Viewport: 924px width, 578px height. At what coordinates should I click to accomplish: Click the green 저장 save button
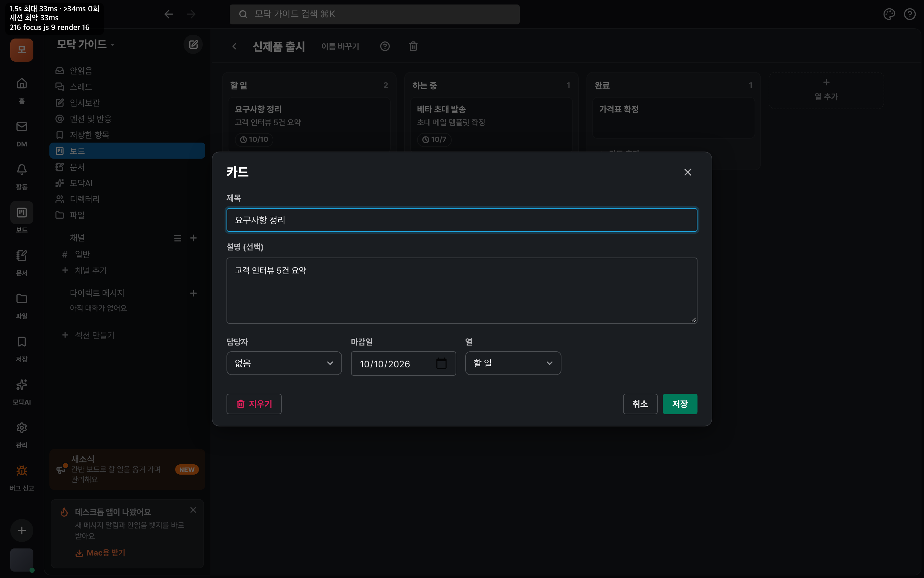tap(680, 404)
